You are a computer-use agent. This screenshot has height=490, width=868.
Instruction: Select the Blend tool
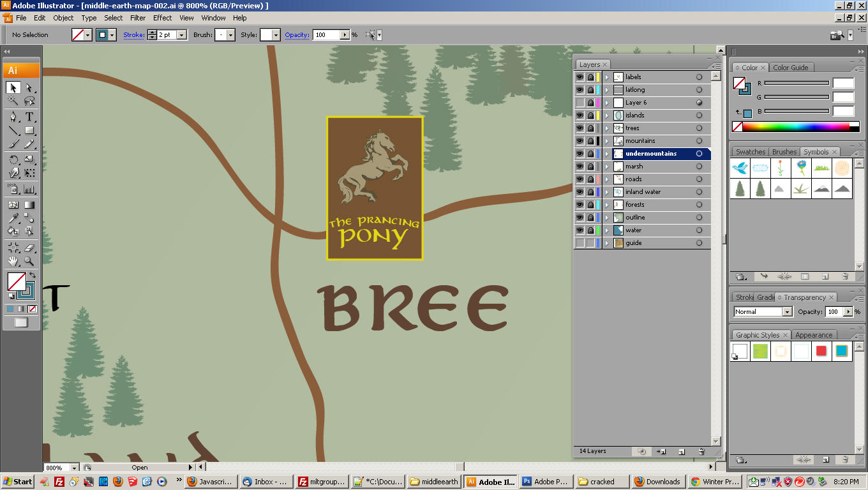(29, 218)
